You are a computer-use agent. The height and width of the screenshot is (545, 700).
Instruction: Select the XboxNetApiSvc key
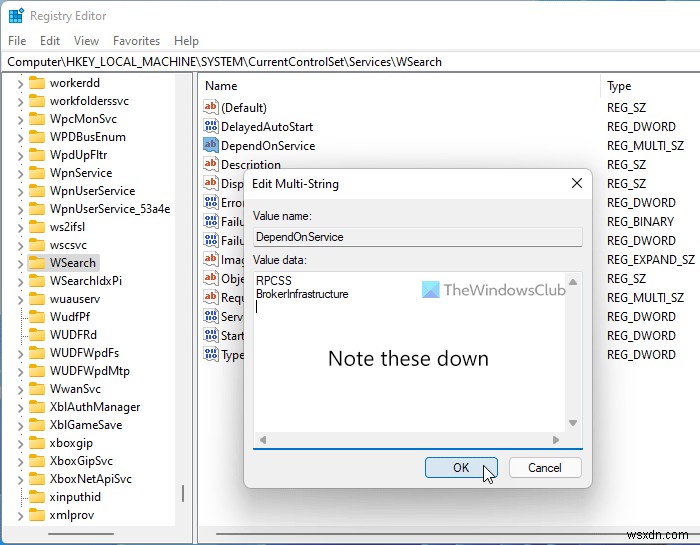click(91, 479)
